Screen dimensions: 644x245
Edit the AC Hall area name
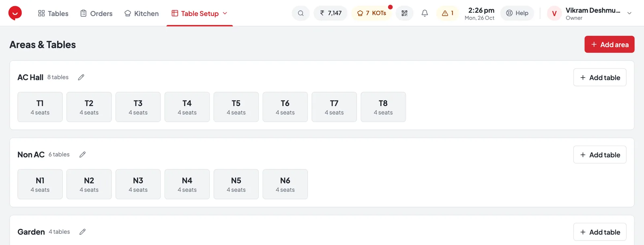point(81,77)
